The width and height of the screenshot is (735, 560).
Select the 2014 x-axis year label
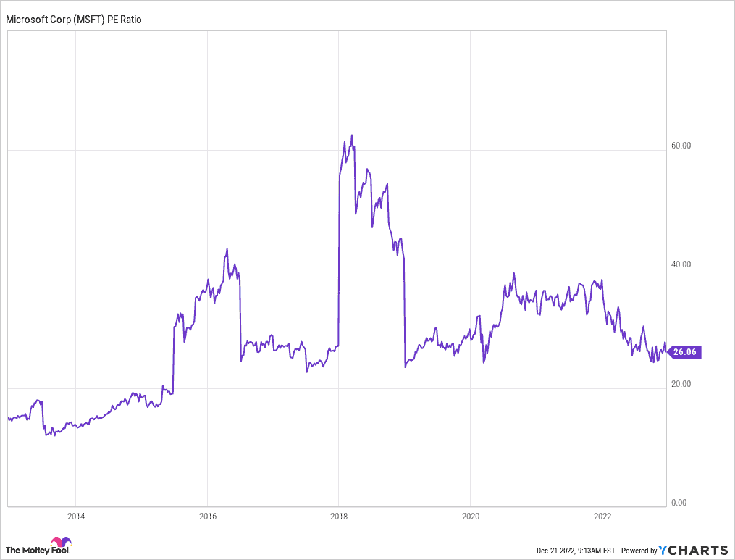point(75,516)
